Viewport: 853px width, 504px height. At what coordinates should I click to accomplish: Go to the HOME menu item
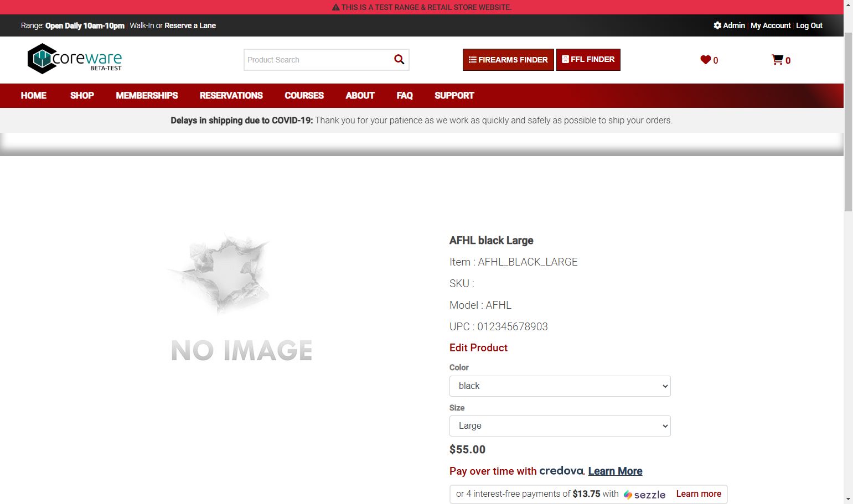[34, 96]
